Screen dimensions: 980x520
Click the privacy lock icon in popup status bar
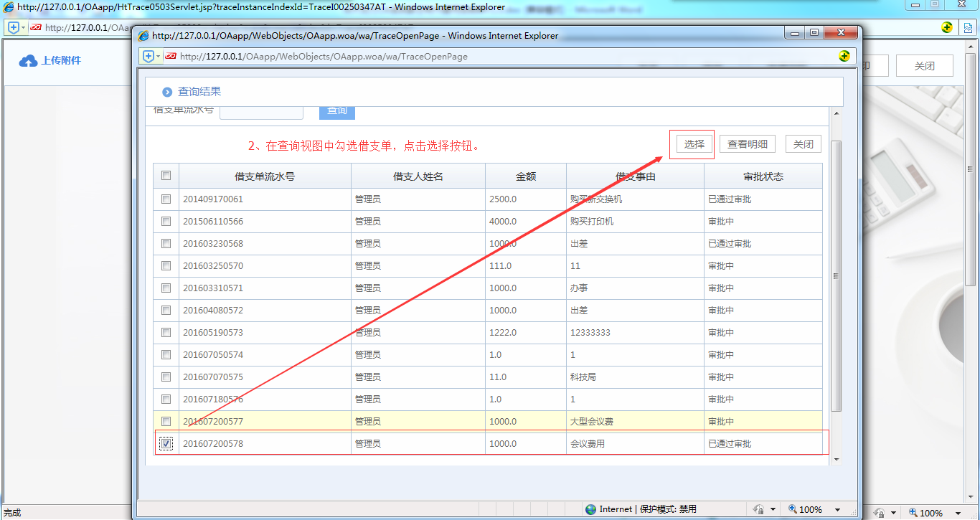tap(759, 509)
